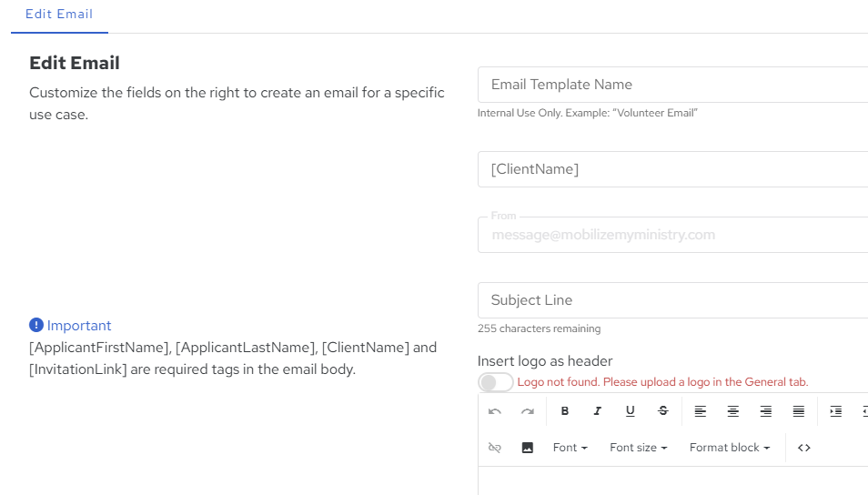The height and width of the screenshot is (495, 868).
Task: Increase indent of paragraph
Action: click(836, 411)
